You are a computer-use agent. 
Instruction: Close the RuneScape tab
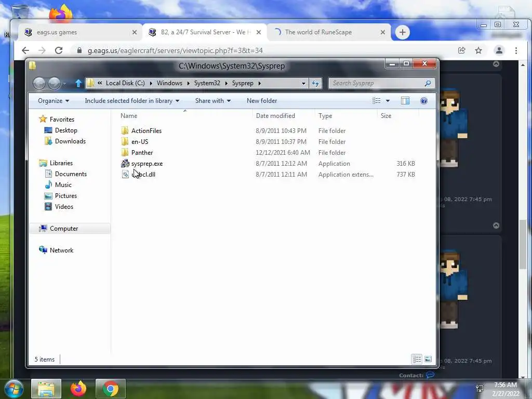coord(383,32)
